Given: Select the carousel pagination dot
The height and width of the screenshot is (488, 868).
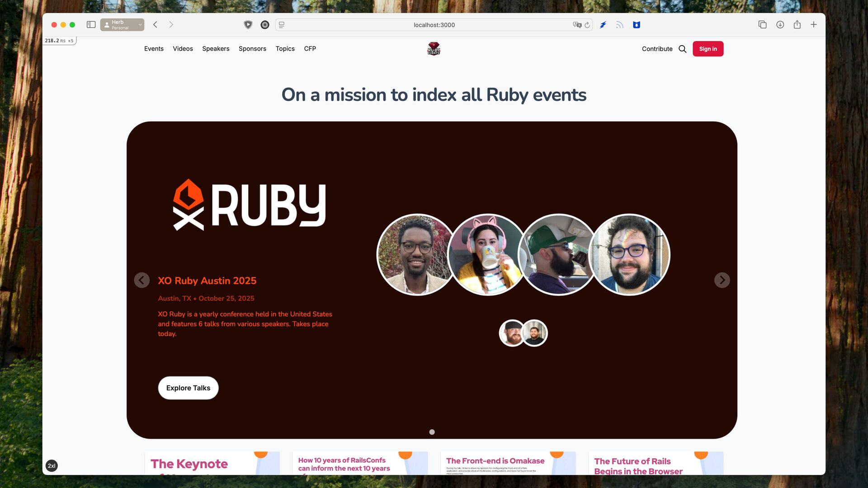Looking at the screenshot, I should coord(432,432).
